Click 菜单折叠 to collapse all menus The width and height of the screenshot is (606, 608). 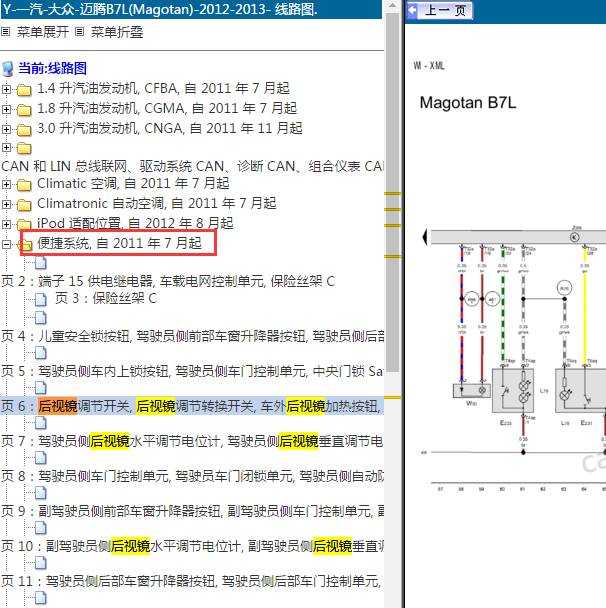[117, 32]
